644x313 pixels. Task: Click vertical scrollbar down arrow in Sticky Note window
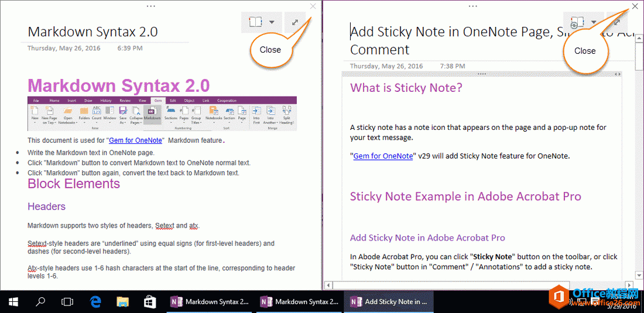(x=639, y=274)
